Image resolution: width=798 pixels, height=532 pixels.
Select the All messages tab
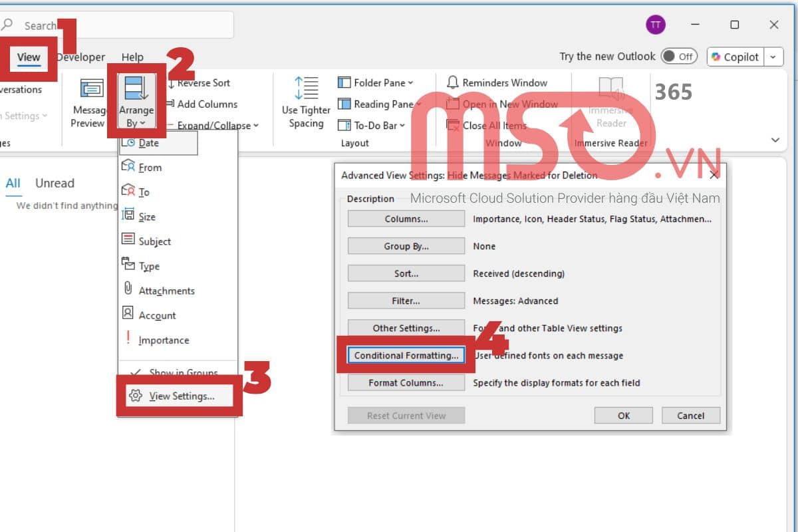click(x=13, y=183)
